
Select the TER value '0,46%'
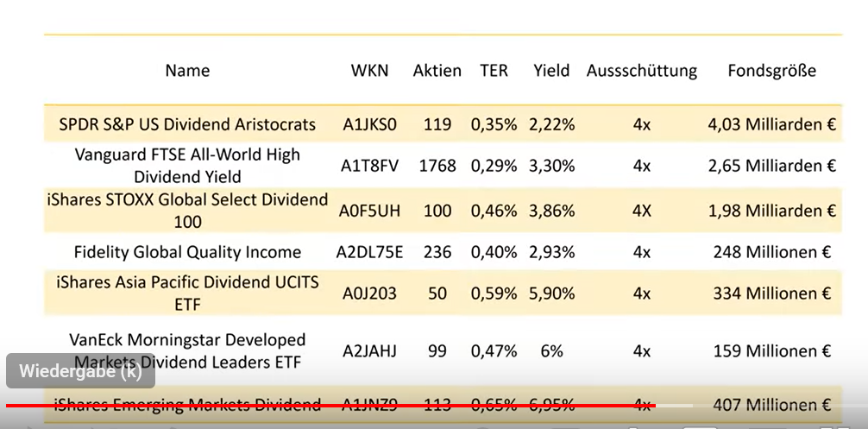(494, 211)
